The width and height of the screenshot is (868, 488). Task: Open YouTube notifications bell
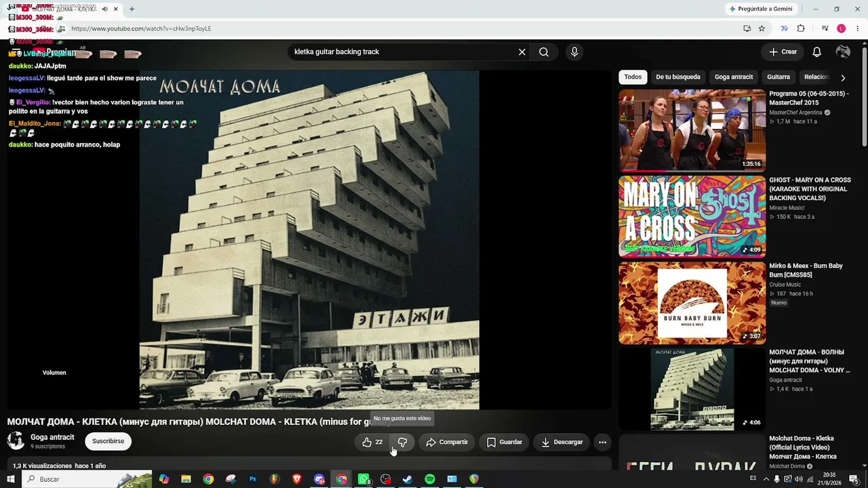tap(817, 52)
